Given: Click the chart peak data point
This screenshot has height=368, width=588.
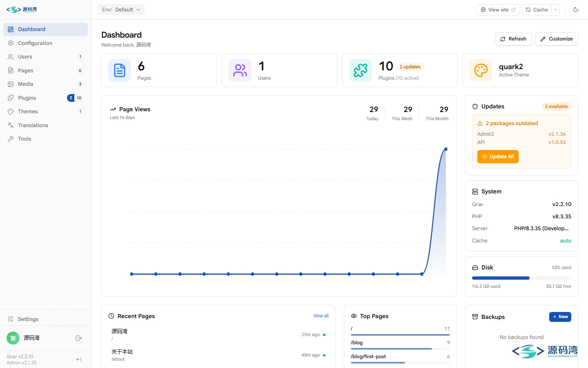Looking at the screenshot, I should [x=446, y=149].
